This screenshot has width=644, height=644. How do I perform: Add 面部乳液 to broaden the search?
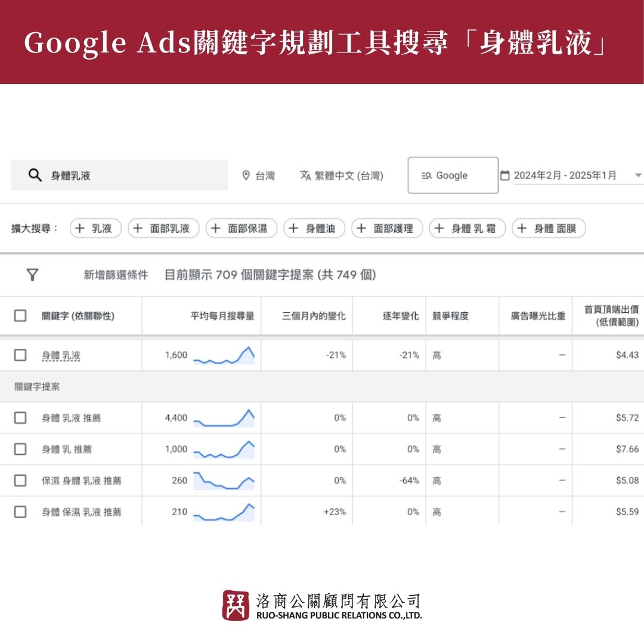(x=163, y=228)
